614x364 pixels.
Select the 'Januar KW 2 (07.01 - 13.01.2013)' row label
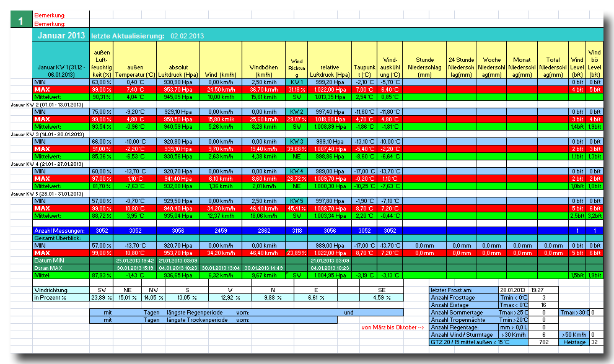(x=47, y=105)
